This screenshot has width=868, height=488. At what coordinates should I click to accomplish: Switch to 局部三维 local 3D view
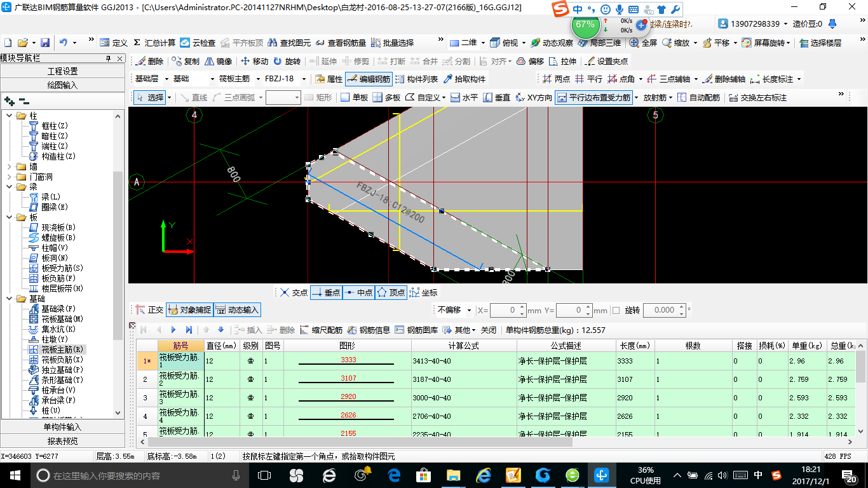pyautogui.click(x=599, y=43)
